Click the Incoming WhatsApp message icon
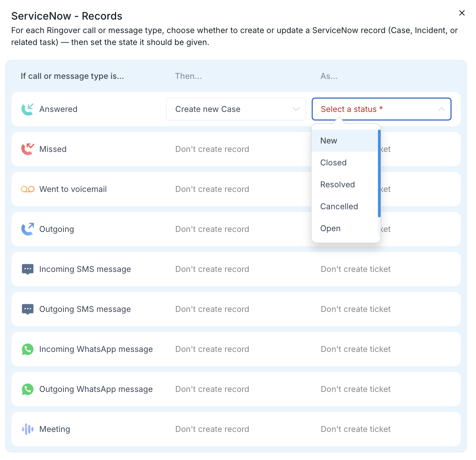476x460 pixels. coord(28,349)
